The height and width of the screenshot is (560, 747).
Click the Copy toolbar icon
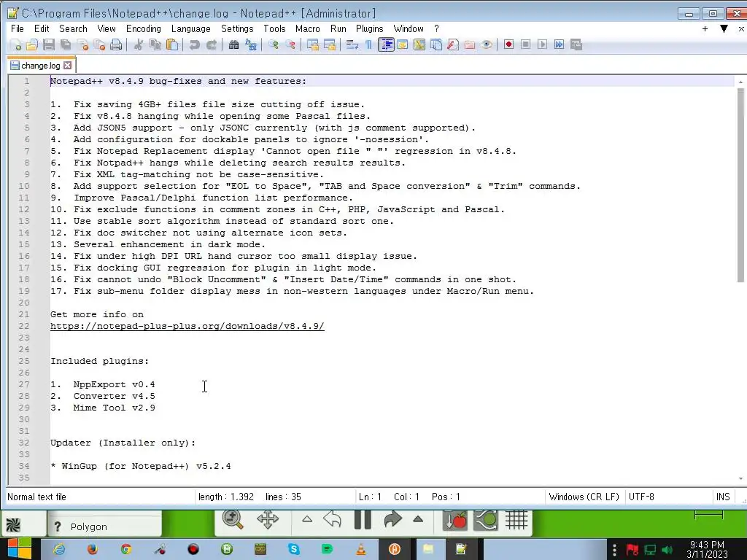[155, 44]
